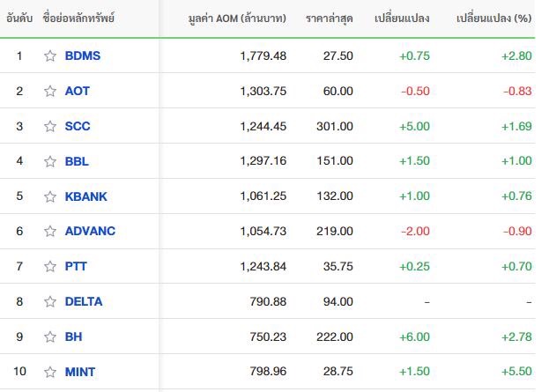Open the MINT stock symbol link
549x392 pixels.
(x=80, y=372)
